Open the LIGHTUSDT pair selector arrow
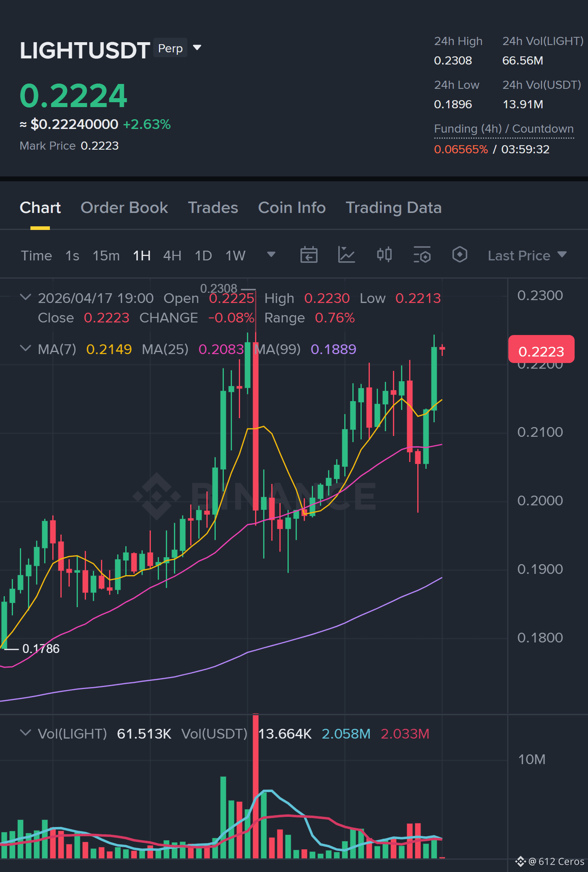 [x=197, y=48]
